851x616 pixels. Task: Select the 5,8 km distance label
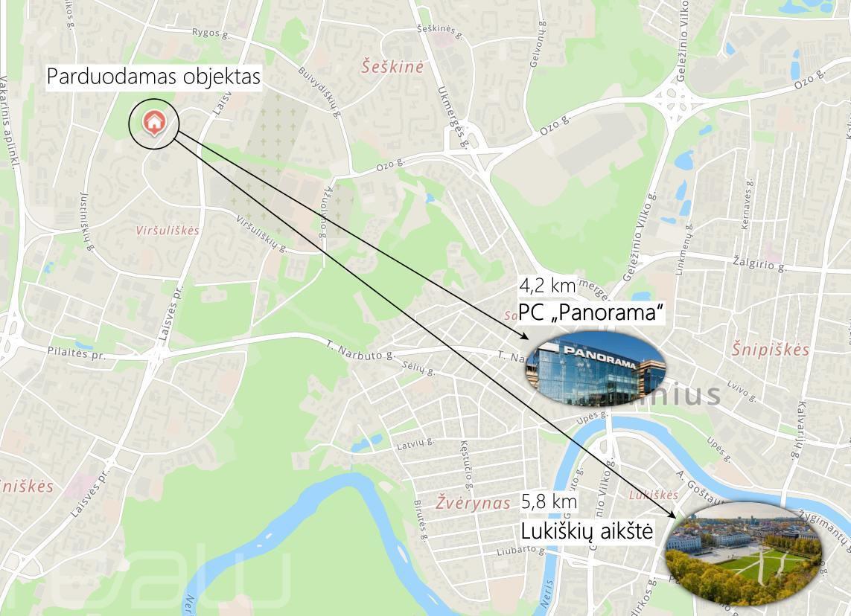point(549,501)
